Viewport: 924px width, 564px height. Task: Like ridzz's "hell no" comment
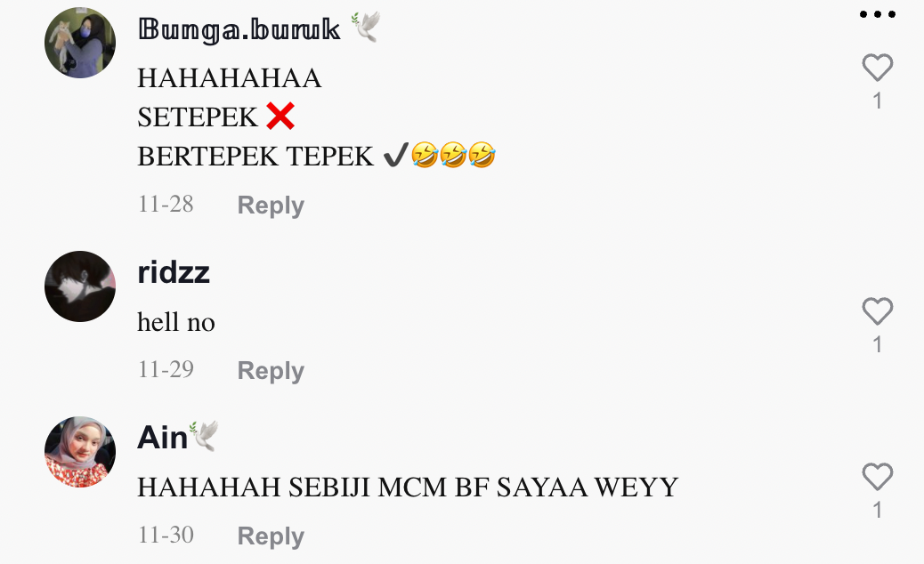coord(878,310)
